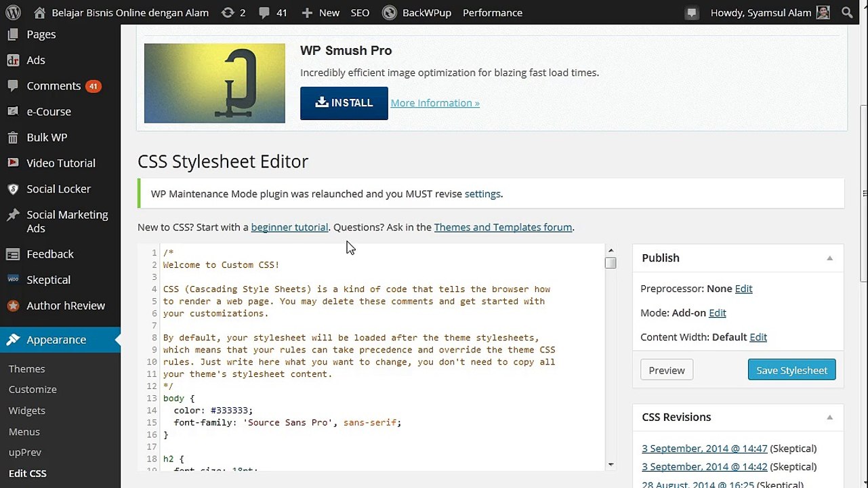Click the Social Locker shield icon
This screenshot has width=868, height=488.
click(13, 189)
